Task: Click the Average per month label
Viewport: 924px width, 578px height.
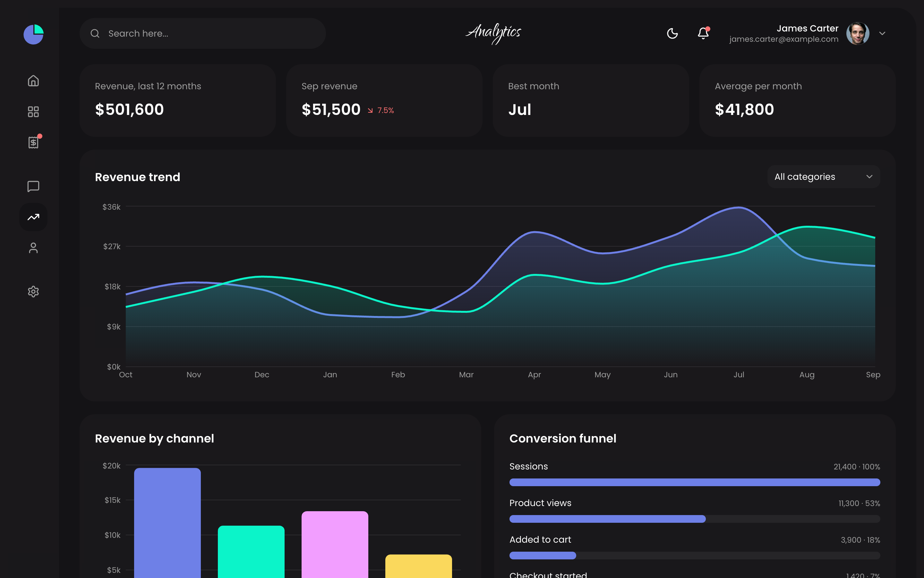Action: pos(758,86)
